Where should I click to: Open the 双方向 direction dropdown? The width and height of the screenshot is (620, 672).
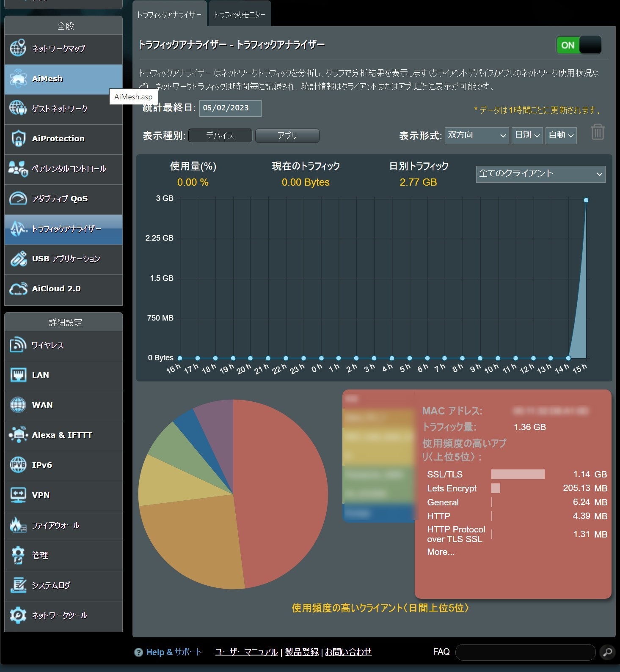point(477,135)
